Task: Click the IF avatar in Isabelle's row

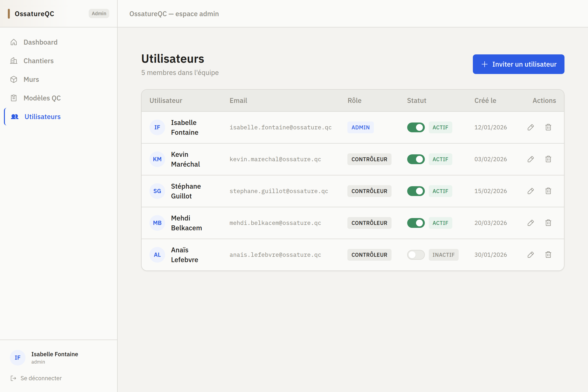Action: 157,127
